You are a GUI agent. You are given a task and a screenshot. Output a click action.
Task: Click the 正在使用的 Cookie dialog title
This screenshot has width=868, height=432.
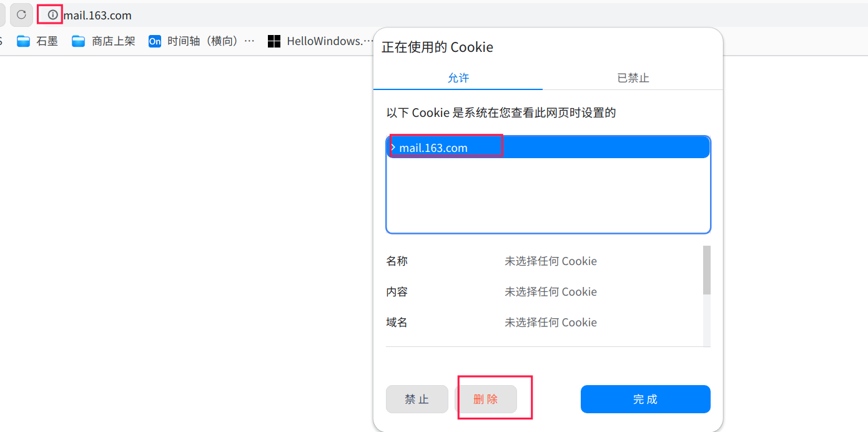(x=437, y=48)
